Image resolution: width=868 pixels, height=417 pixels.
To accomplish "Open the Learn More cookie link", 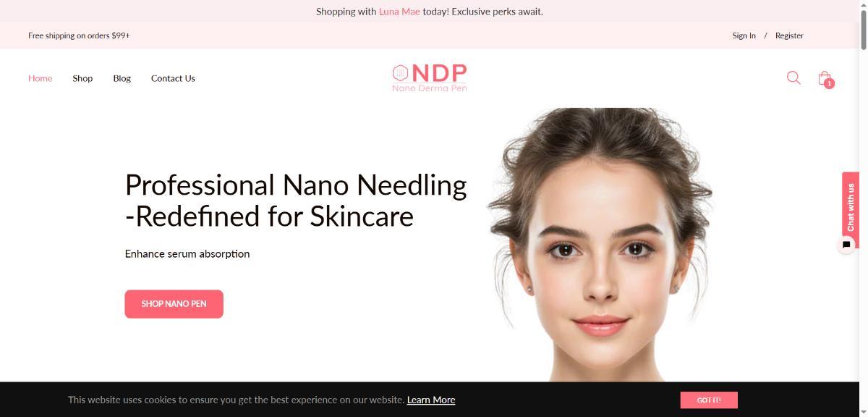I will tap(431, 400).
